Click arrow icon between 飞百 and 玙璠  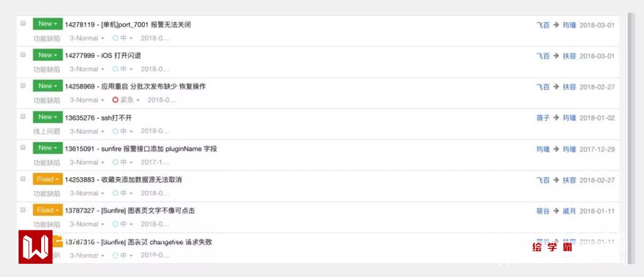click(x=556, y=25)
